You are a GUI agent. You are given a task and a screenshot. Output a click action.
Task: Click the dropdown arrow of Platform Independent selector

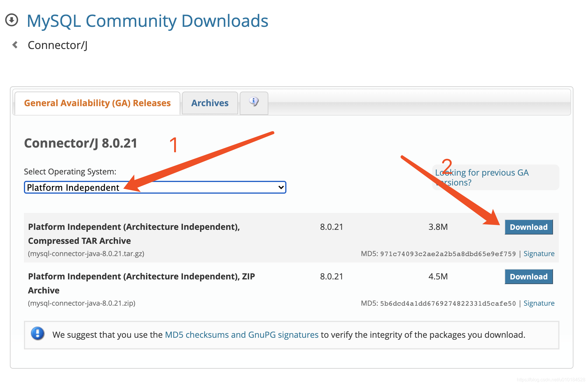point(281,187)
